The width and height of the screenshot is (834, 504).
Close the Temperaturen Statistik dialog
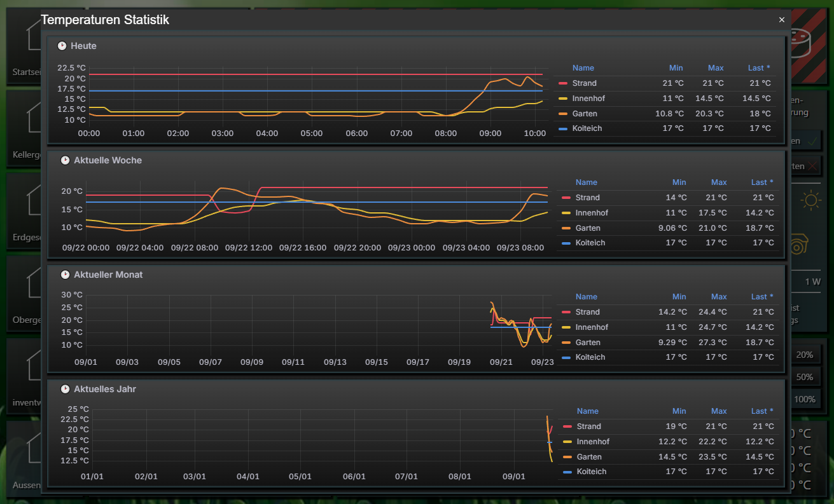(x=782, y=20)
